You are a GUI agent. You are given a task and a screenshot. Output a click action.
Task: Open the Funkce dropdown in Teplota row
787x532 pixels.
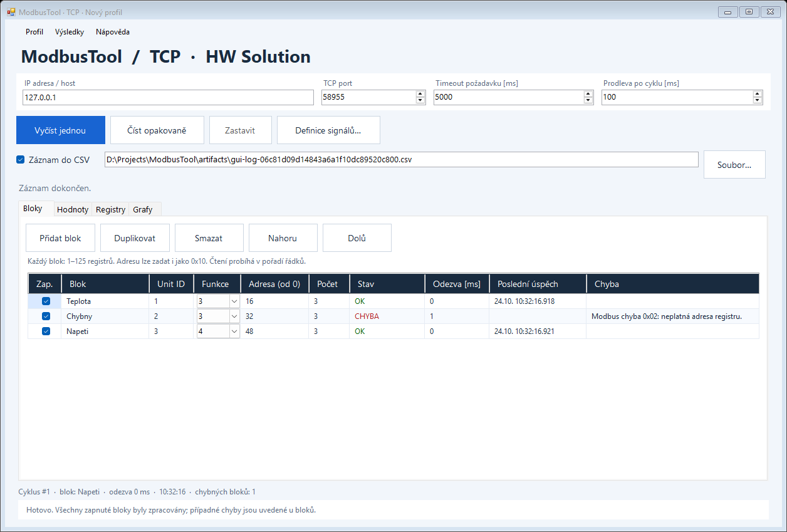(x=234, y=301)
